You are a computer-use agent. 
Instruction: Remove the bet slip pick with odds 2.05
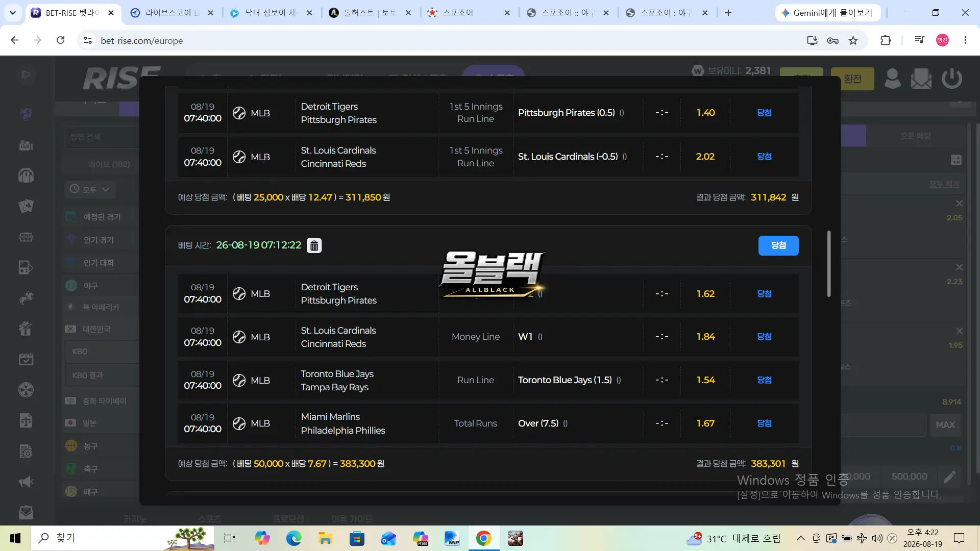[960, 204]
